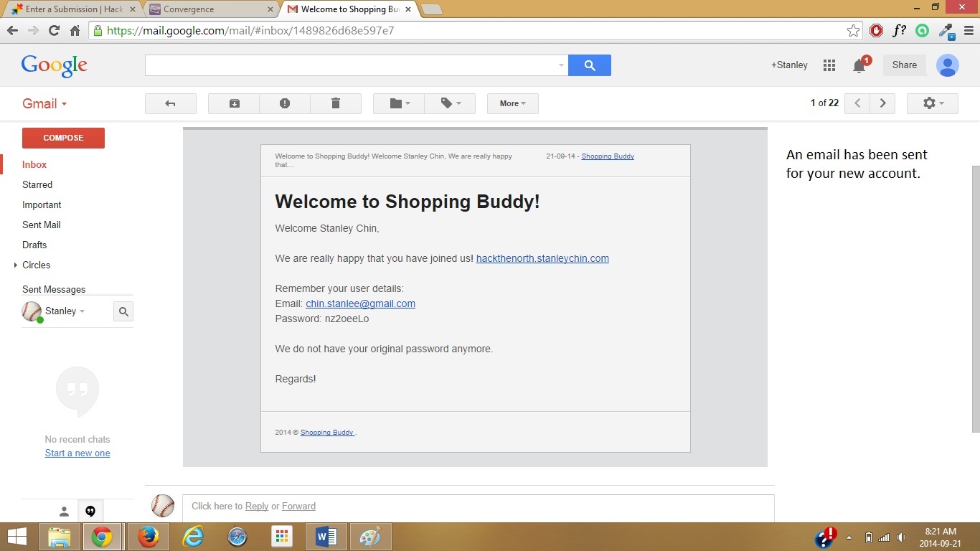Open File Explorer from taskbar
The height and width of the screenshot is (551, 980).
(x=60, y=537)
